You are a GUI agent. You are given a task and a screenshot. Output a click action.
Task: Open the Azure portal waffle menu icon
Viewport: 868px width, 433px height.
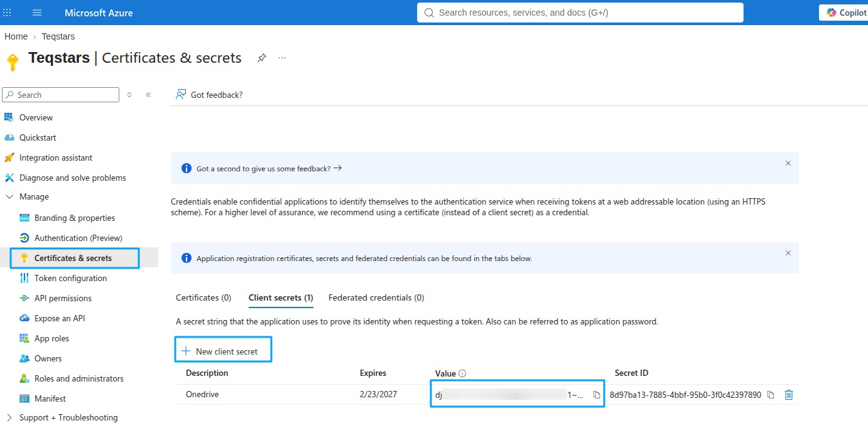click(8, 13)
